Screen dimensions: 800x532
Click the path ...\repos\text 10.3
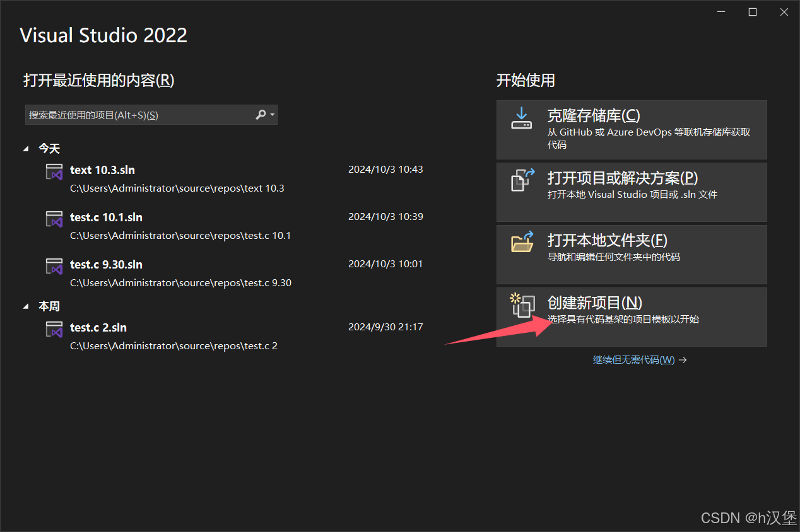177,188
